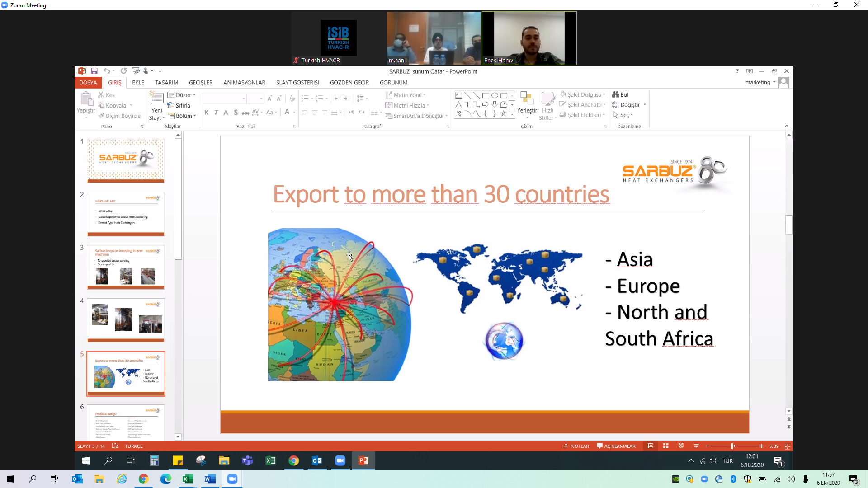
Task: Click zoom in plus button
Action: coord(761,446)
